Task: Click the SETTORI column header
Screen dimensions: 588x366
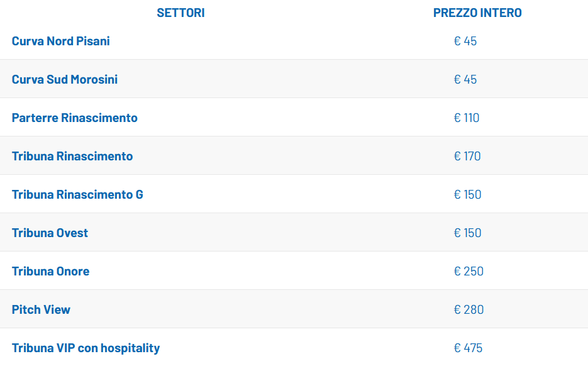Action: point(180,13)
